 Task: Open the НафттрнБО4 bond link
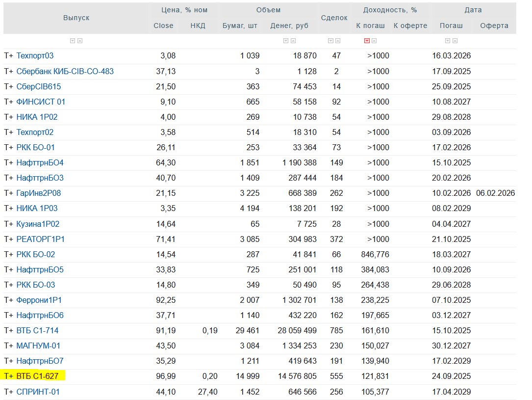tap(40, 163)
